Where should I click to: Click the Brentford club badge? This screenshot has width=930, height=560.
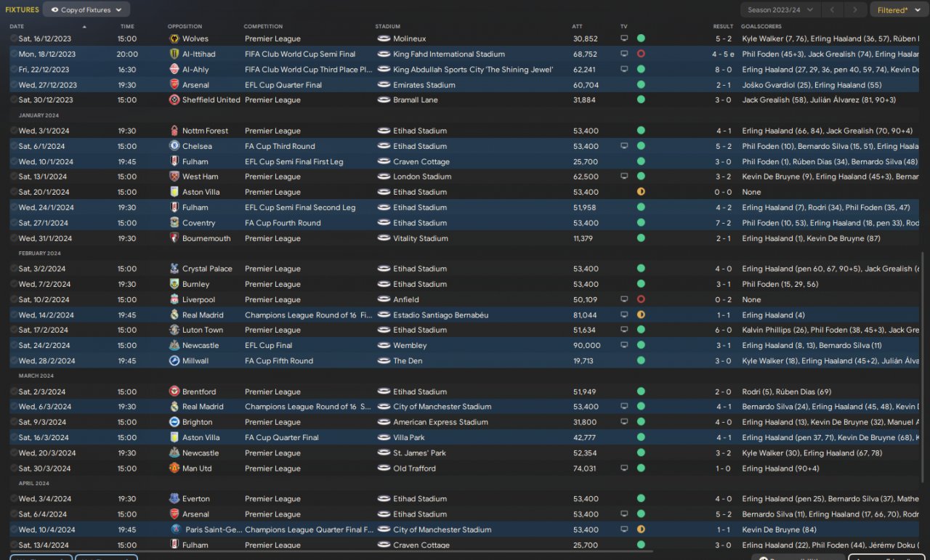coord(174,391)
